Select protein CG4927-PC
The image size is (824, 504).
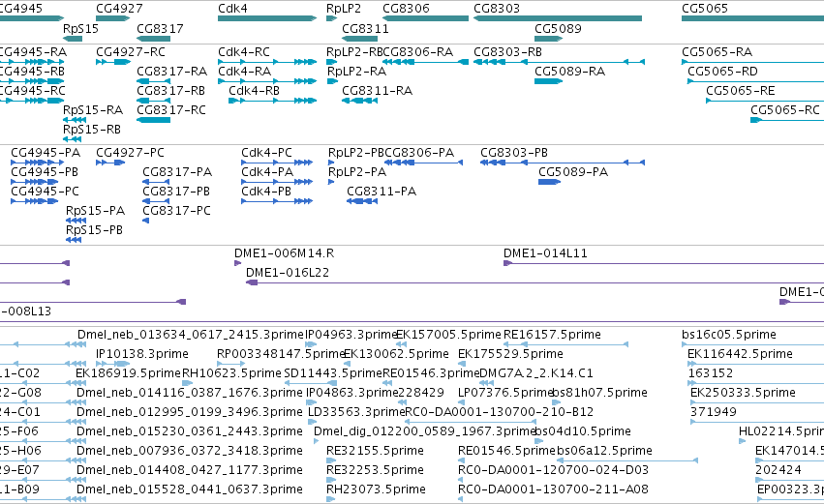click(x=131, y=153)
